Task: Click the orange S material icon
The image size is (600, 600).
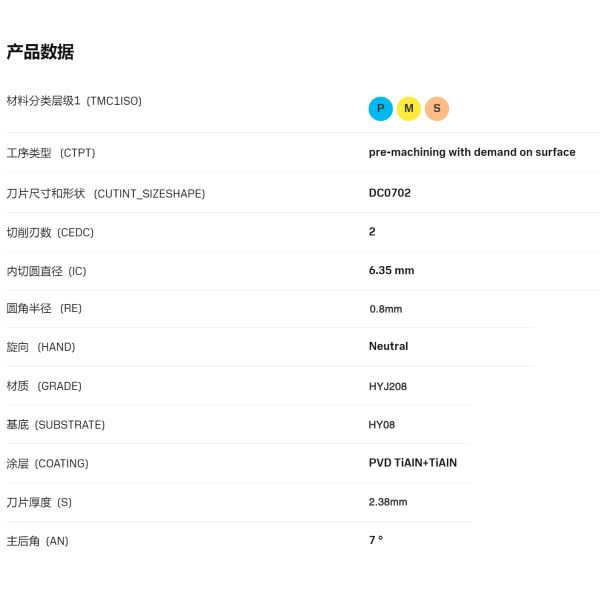Action: coord(436,109)
